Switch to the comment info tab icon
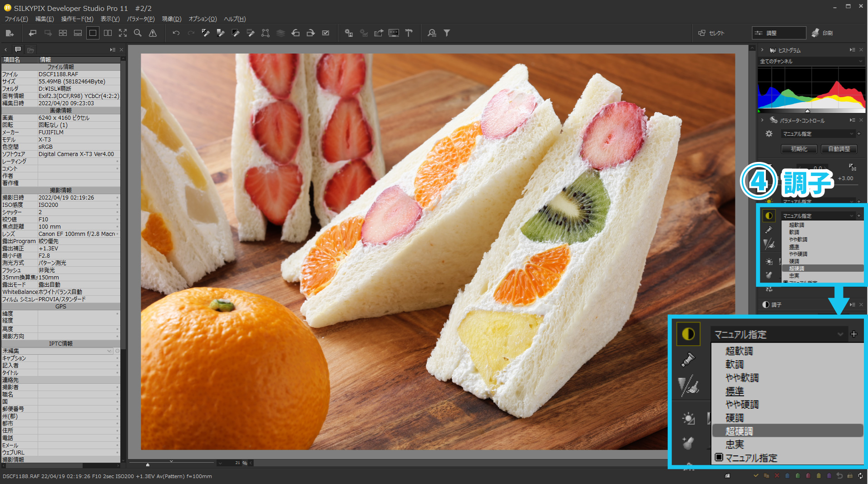This screenshot has height=484, width=868. pyautogui.click(x=18, y=49)
